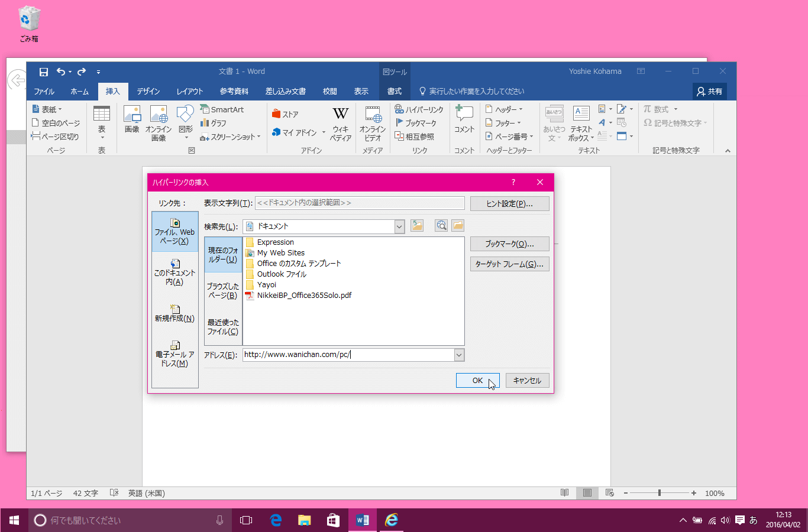Viewport: 808px width, 532px height.
Task: Select ファイル、Webページ as link target
Action: [x=175, y=232]
